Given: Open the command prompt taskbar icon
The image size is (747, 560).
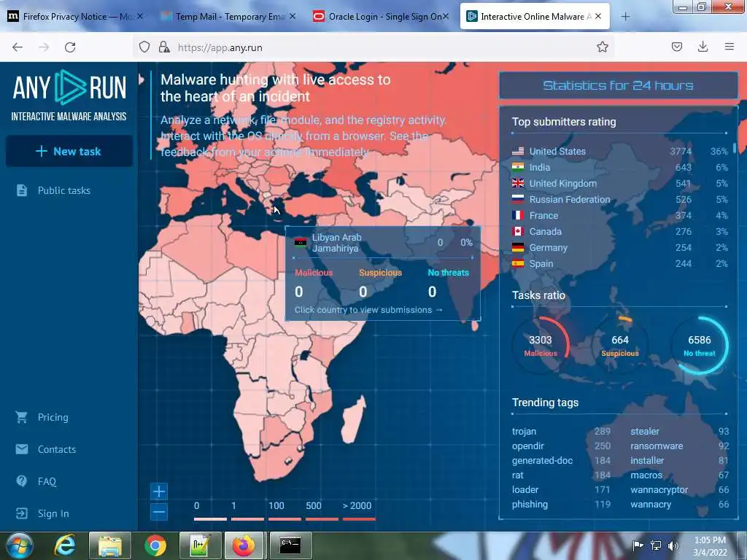Looking at the screenshot, I should pyautogui.click(x=290, y=545).
